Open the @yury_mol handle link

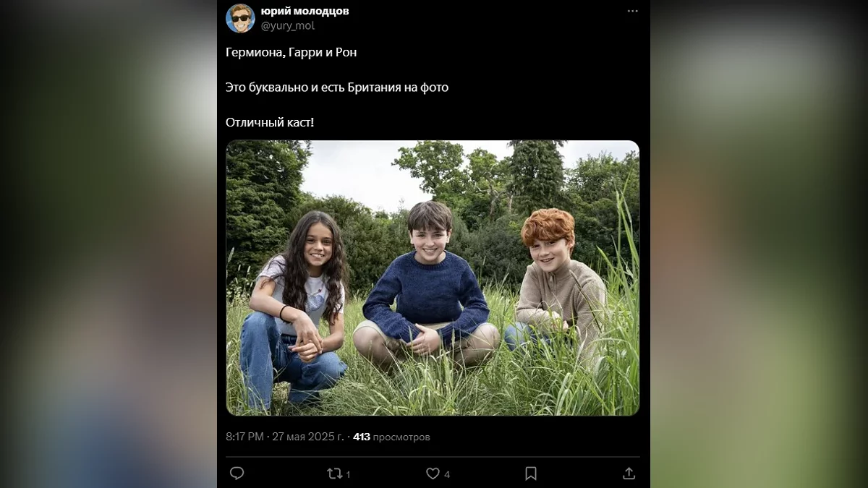coord(287,26)
